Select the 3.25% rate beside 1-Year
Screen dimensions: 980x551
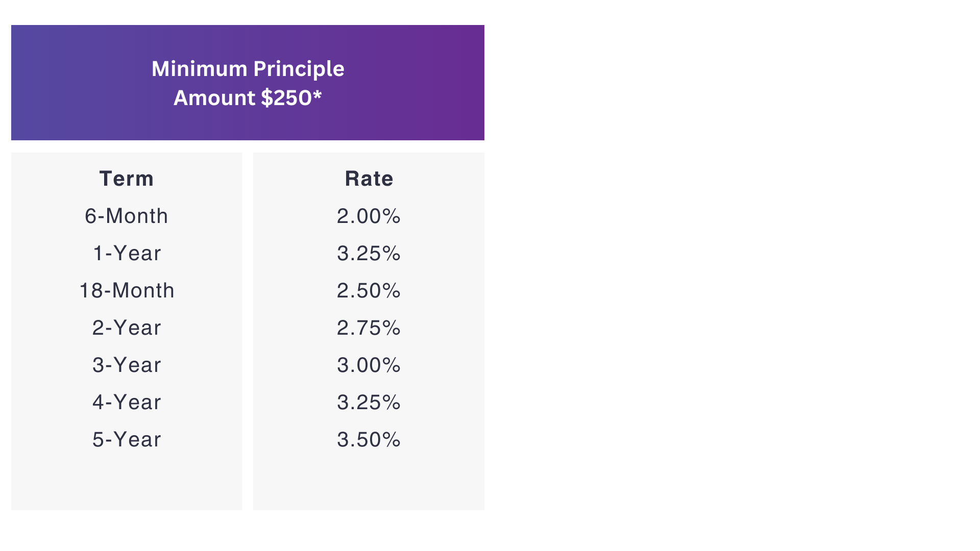369,253
